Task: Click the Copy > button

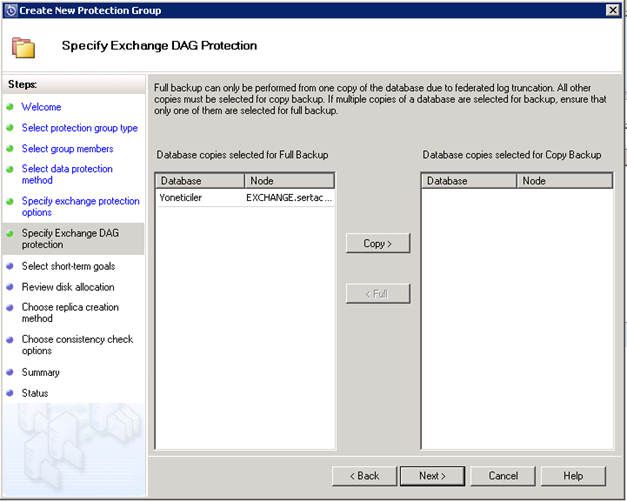Action: 377,244
